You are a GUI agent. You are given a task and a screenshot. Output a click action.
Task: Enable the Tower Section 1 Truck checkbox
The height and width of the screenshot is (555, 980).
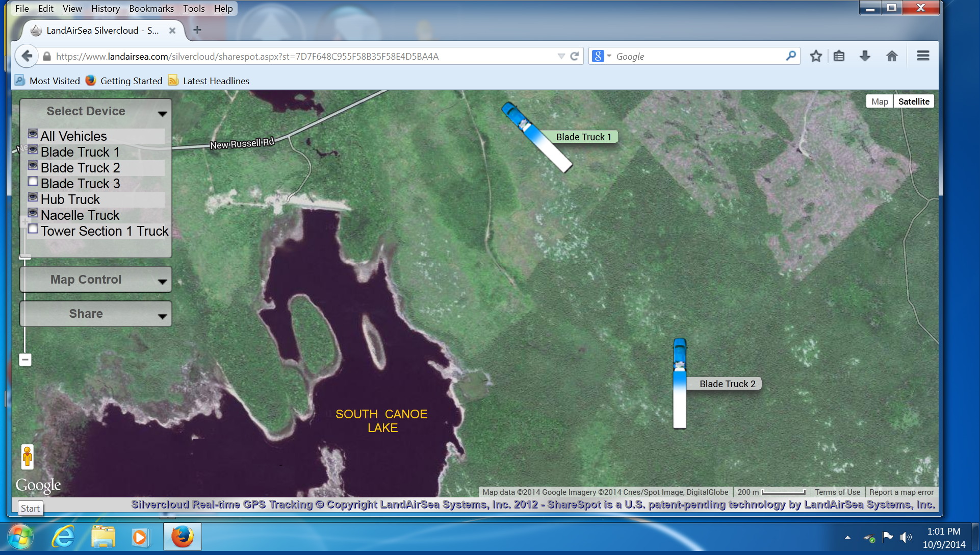pos(33,229)
